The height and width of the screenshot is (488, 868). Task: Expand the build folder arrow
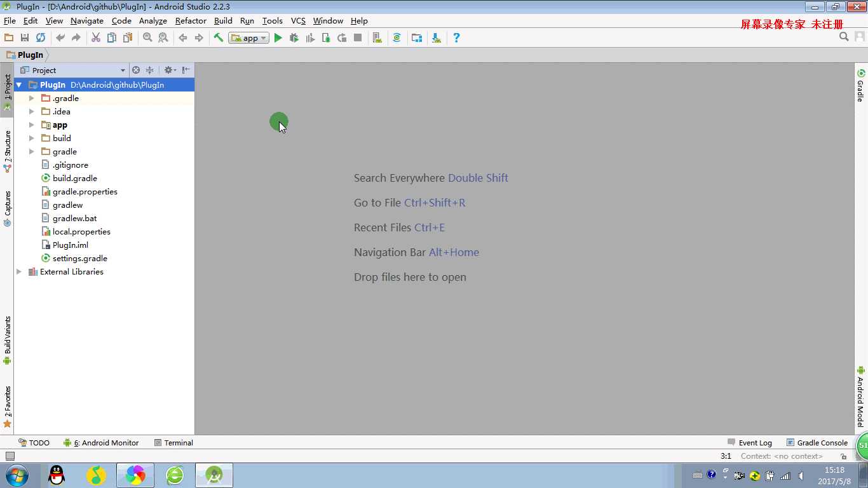point(32,139)
